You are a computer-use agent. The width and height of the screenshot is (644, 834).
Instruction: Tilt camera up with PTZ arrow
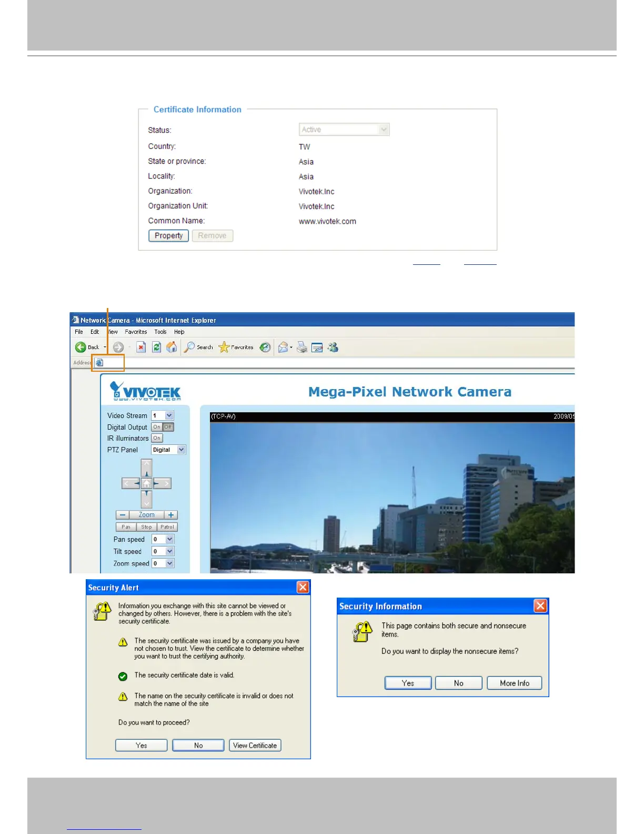point(146,468)
